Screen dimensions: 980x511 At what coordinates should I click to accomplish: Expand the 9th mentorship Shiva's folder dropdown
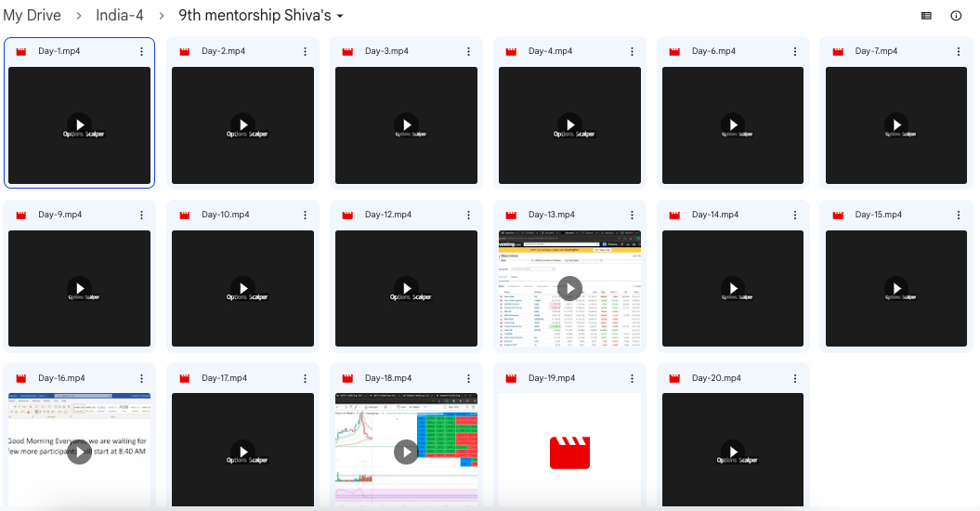tap(340, 17)
